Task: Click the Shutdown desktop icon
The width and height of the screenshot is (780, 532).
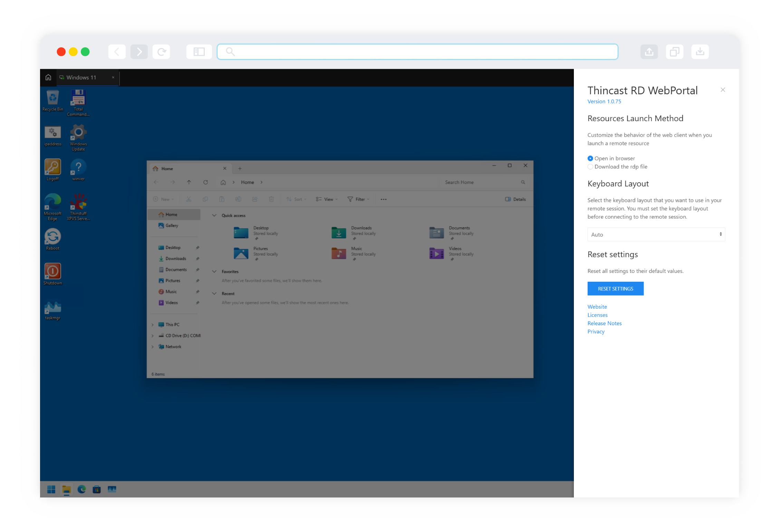Action: [52, 272]
